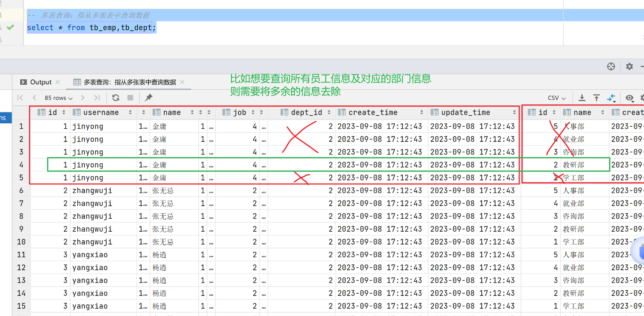Image resolution: width=644 pixels, height=316 pixels.
Task: Select the update_time column header
Action: [474, 112]
